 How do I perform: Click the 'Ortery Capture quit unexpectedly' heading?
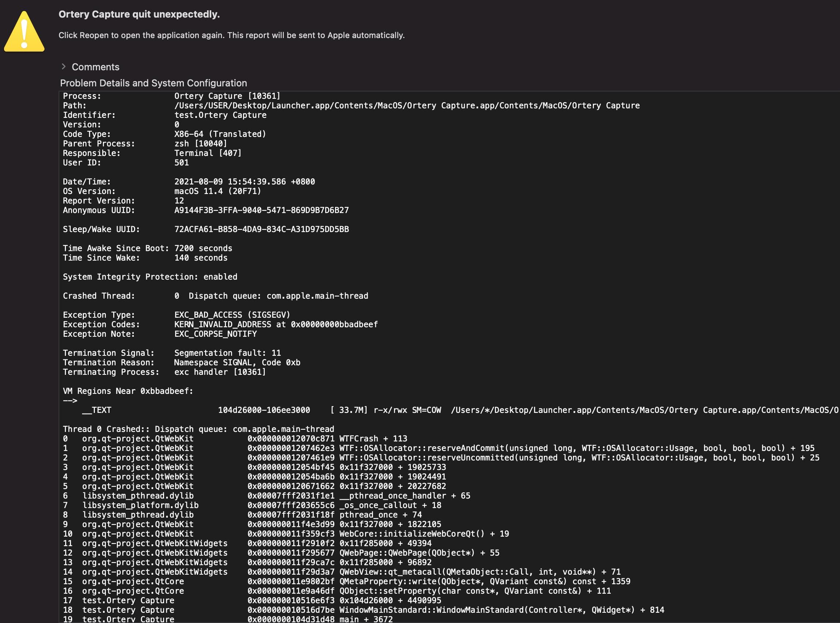point(139,14)
